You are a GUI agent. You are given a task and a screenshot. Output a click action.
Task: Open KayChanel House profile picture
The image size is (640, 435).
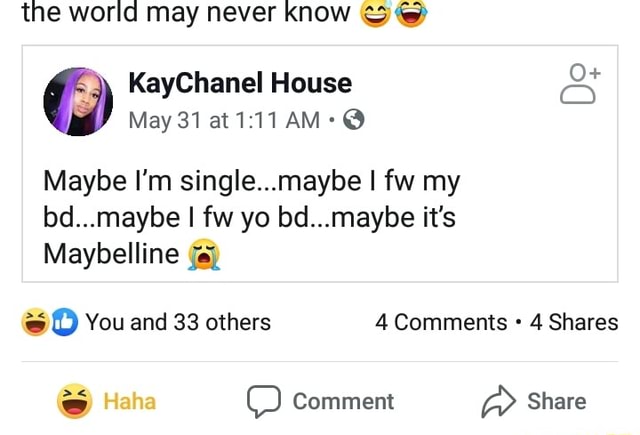click(77, 102)
